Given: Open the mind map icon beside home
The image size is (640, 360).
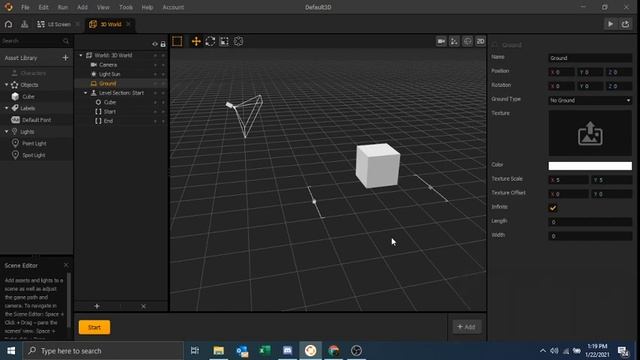Looking at the screenshot, I should coord(24,24).
